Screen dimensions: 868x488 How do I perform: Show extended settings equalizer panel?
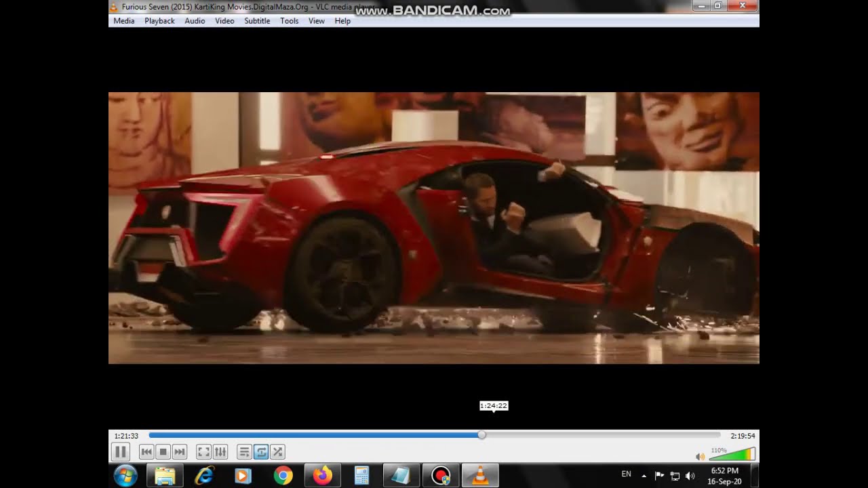pyautogui.click(x=220, y=451)
